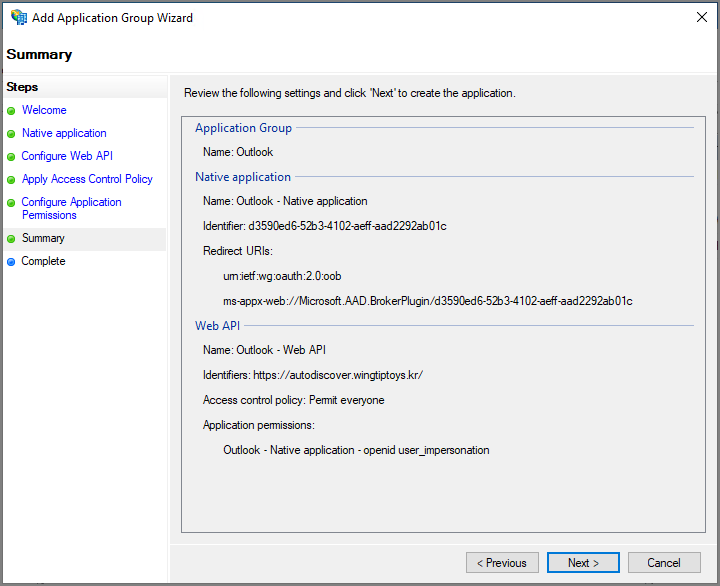
Task: Click green bullet beside Configure Application Permissions
Action: pos(11,203)
